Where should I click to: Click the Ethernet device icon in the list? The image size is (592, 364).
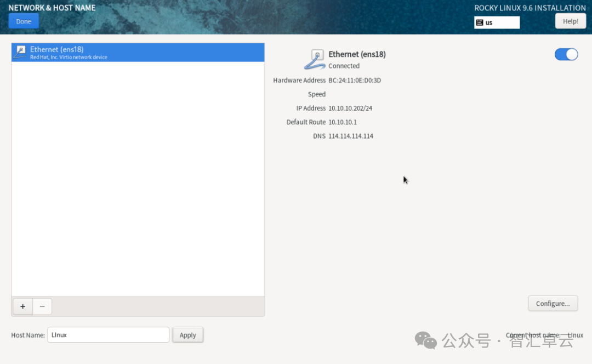pyautogui.click(x=20, y=53)
